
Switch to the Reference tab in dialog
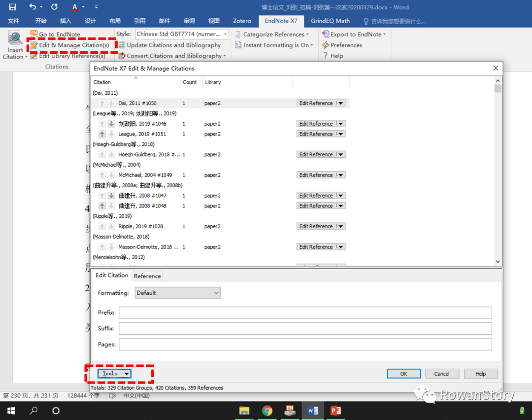[x=147, y=276]
